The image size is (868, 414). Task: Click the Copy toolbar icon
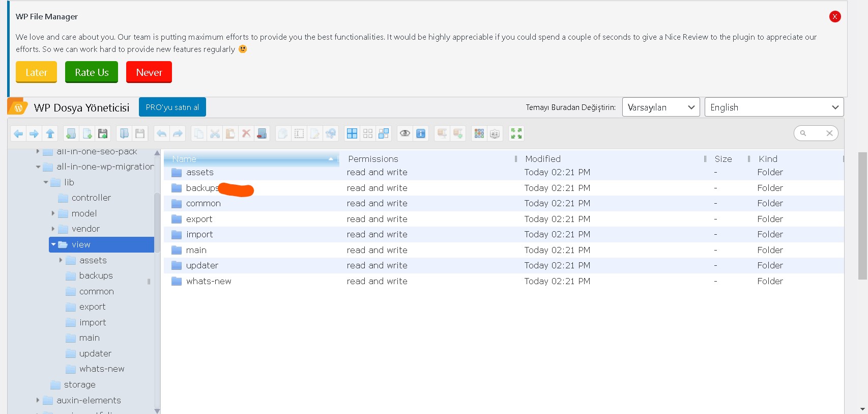tap(199, 134)
